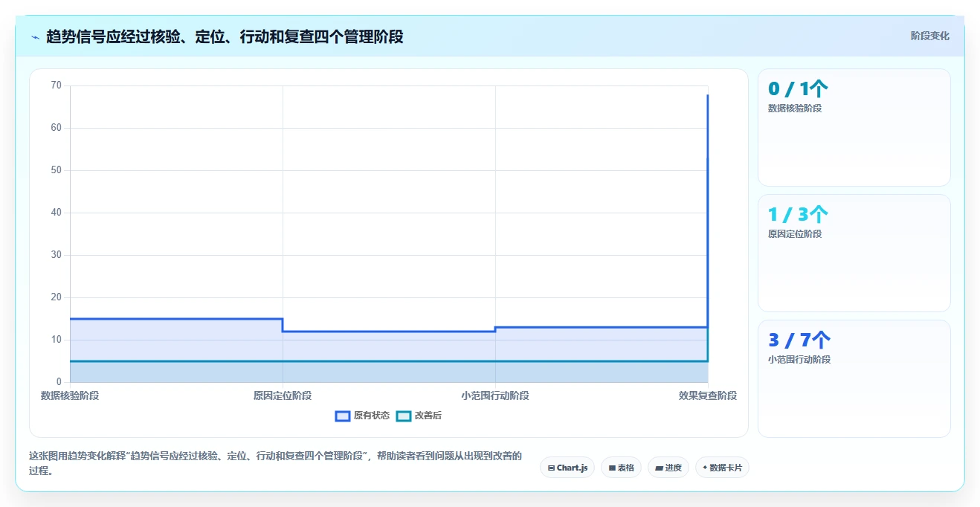The width and height of the screenshot is (980, 507).
Task: Toggle the 改善后 legend item
Action: pyautogui.click(x=419, y=416)
